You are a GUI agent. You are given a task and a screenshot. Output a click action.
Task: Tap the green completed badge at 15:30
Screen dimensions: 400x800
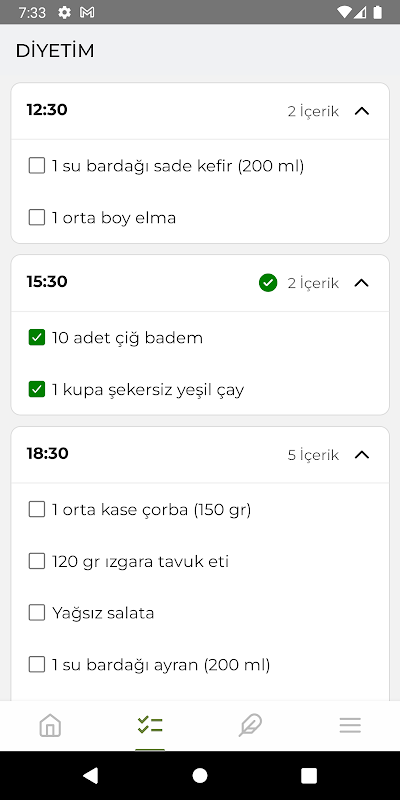tap(268, 283)
